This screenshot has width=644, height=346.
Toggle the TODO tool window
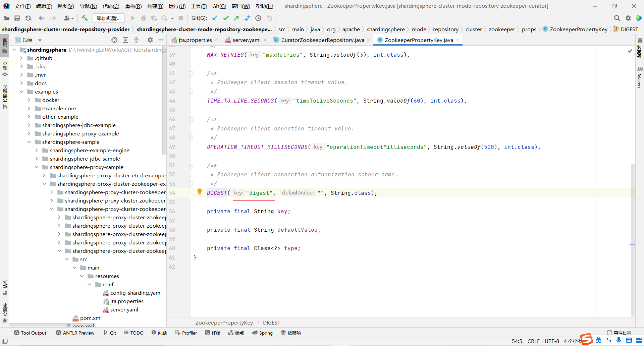click(133, 333)
